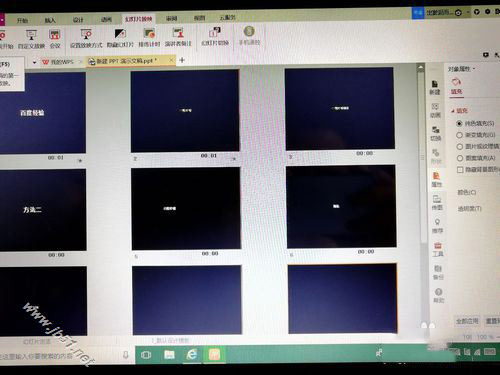
Task: Select the 渐变填充(G) gradient fill radio button
Action: [x=459, y=135]
